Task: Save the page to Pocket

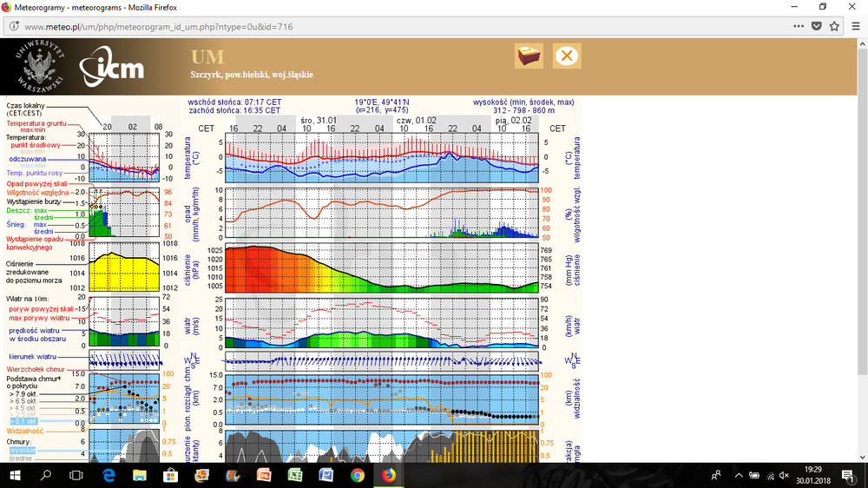Action: (817, 26)
